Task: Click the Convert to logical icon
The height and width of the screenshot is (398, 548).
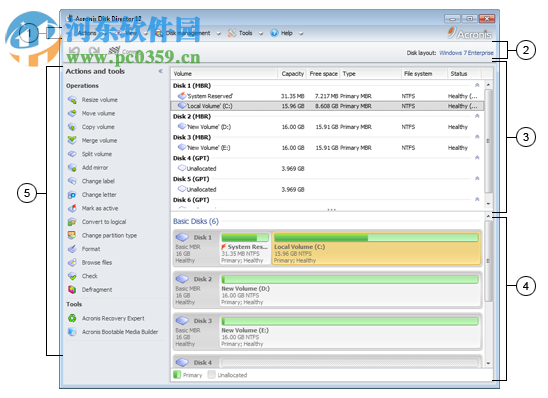Action: click(x=72, y=222)
